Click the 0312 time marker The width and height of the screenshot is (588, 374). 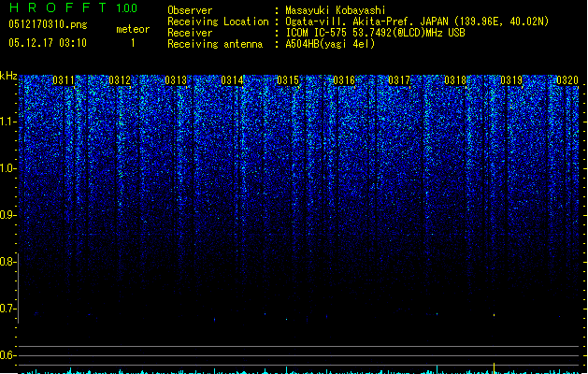point(120,80)
